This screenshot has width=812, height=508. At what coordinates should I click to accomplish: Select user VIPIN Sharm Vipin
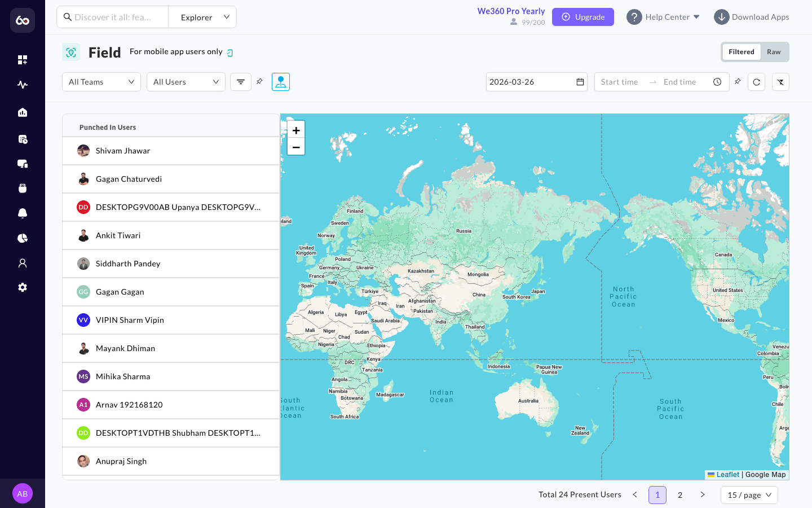pyautogui.click(x=171, y=320)
